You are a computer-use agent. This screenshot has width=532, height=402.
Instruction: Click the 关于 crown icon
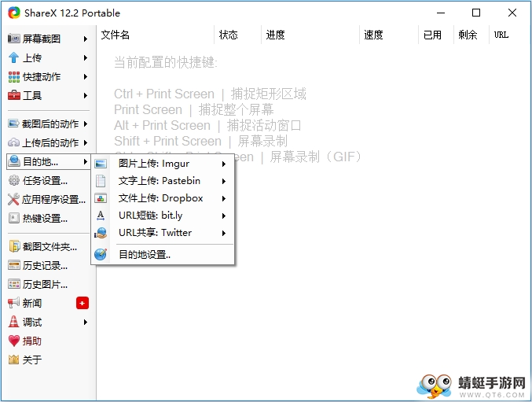13,360
